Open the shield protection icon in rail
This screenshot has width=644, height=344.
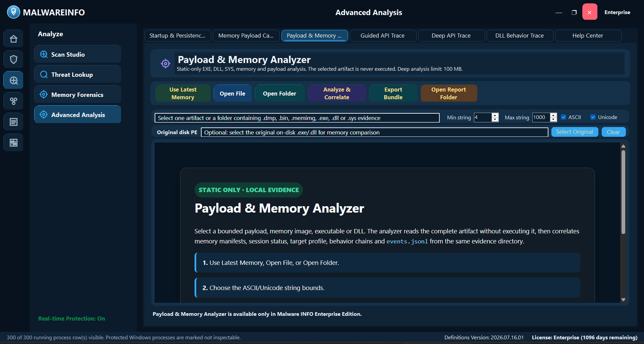click(x=13, y=60)
